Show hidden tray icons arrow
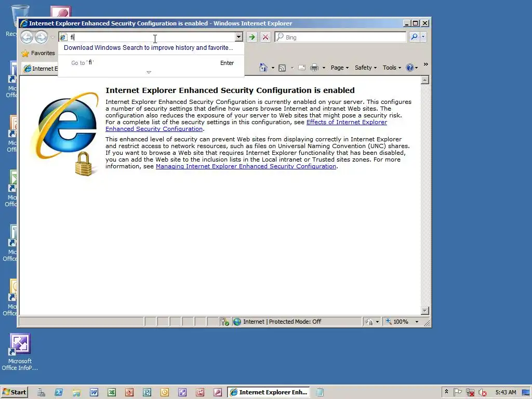The width and height of the screenshot is (532, 399). (x=446, y=392)
